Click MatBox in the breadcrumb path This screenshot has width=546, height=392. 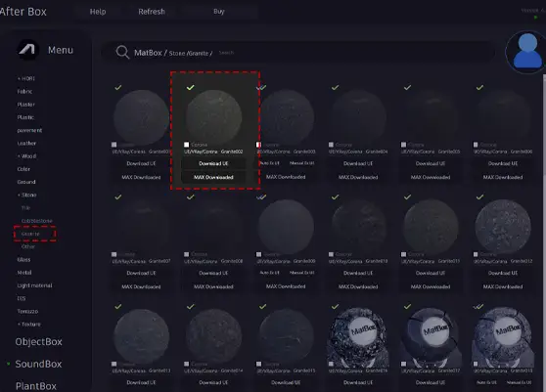click(148, 53)
